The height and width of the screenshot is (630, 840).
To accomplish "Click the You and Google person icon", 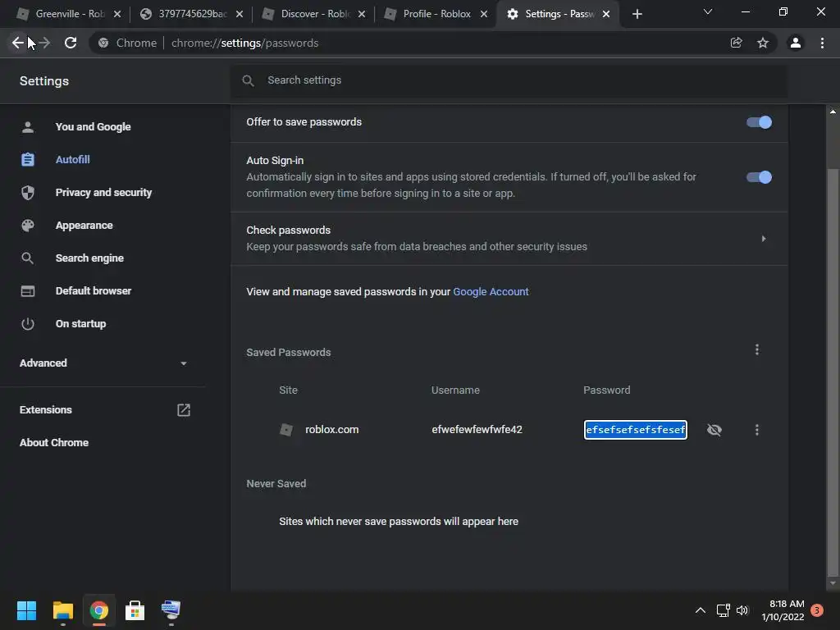I will point(28,127).
